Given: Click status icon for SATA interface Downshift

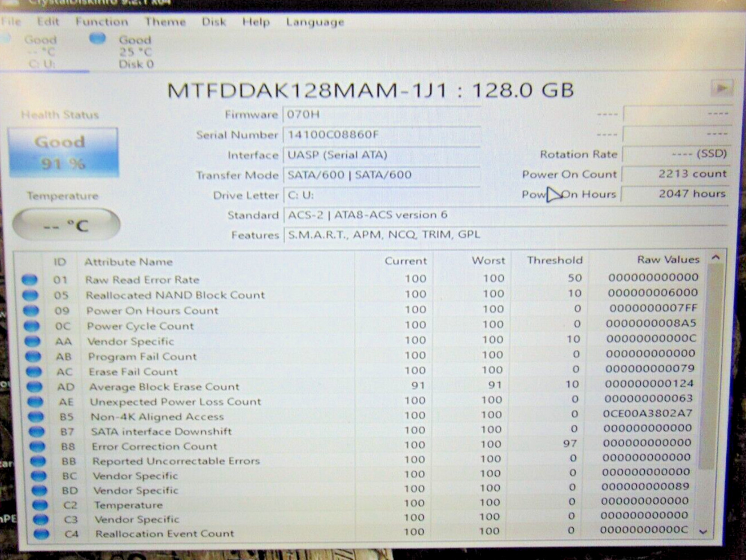Looking at the screenshot, I should point(37,431).
